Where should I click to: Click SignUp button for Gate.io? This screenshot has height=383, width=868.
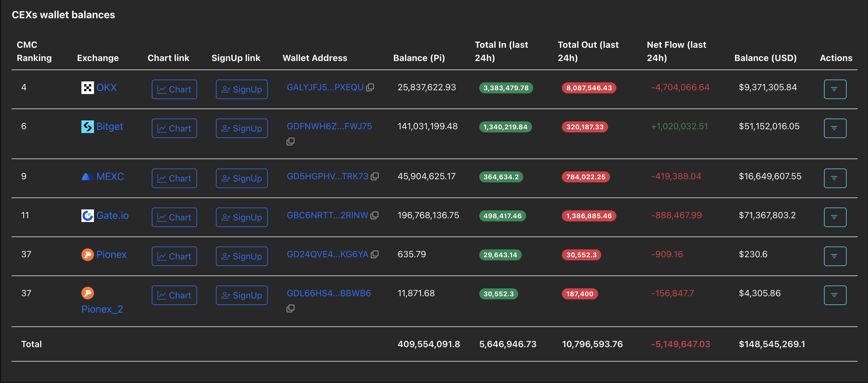242,218
